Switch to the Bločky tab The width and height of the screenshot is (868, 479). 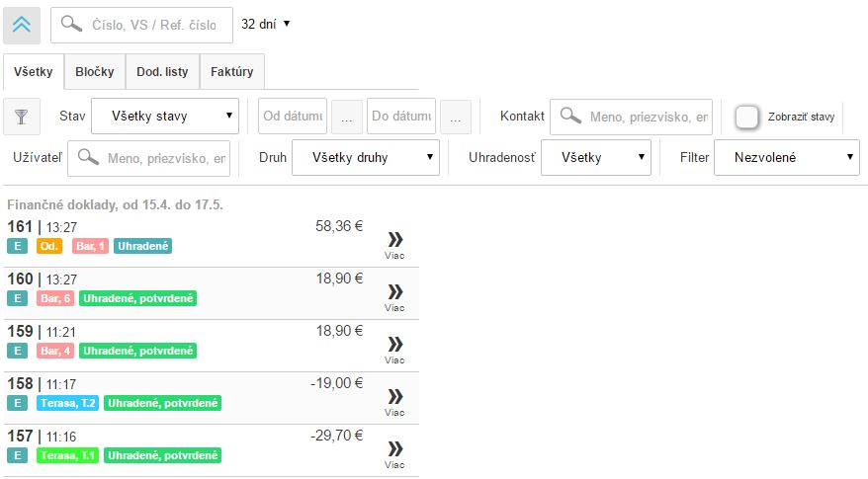(x=95, y=72)
